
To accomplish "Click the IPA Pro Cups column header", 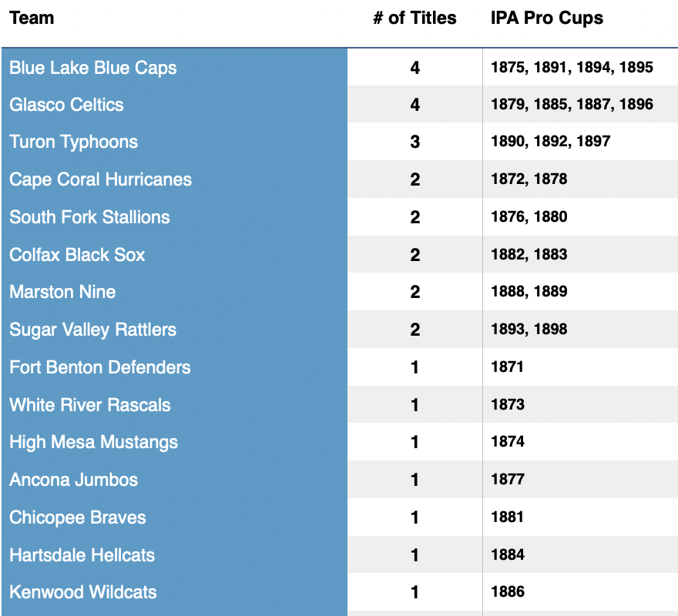I will coord(547,18).
